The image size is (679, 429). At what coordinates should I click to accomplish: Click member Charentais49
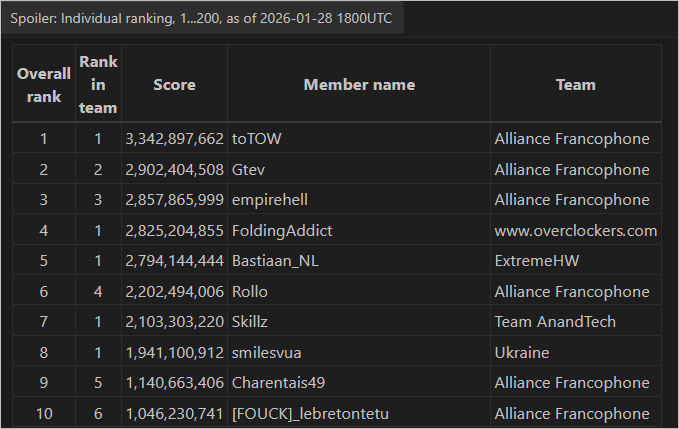coord(278,383)
